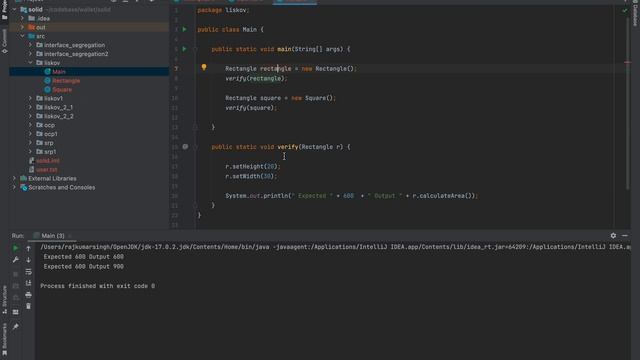Click 'Expected 600 Output 900' console line
The width and height of the screenshot is (640, 360).
tap(84, 267)
